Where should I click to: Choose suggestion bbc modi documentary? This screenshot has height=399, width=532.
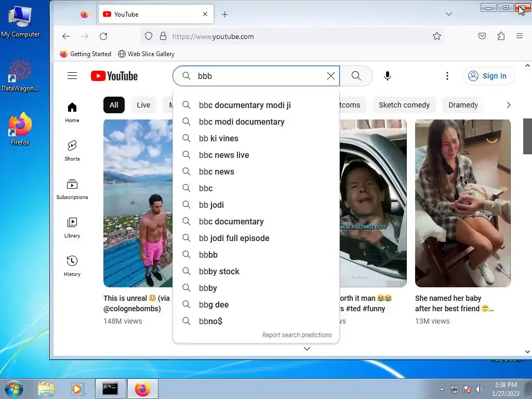(256, 122)
